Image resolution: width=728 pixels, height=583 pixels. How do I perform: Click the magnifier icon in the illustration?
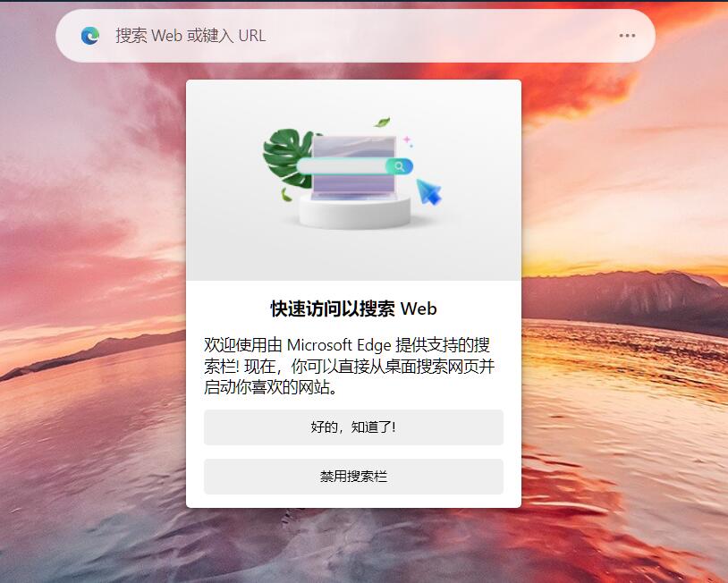click(399, 166)
